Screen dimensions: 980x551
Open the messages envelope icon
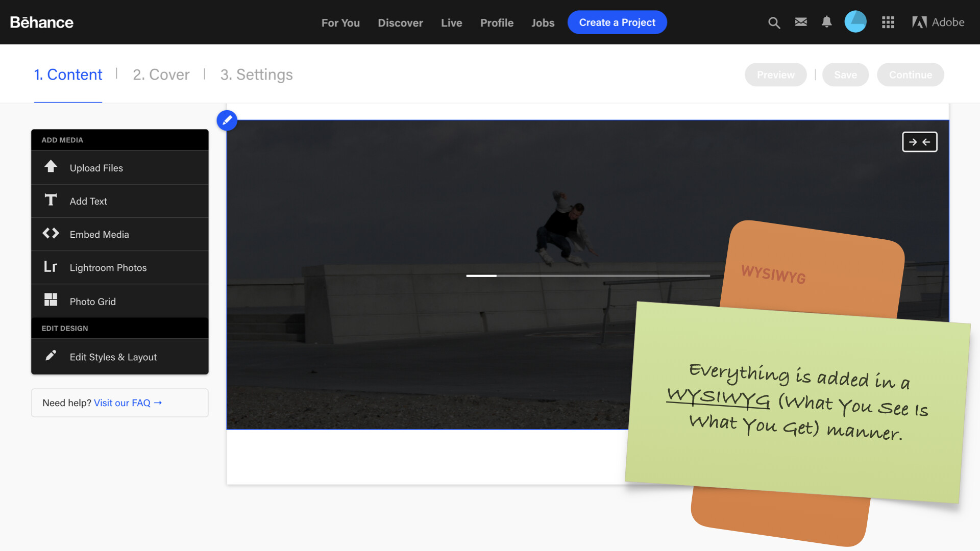(x=801, y=22)
